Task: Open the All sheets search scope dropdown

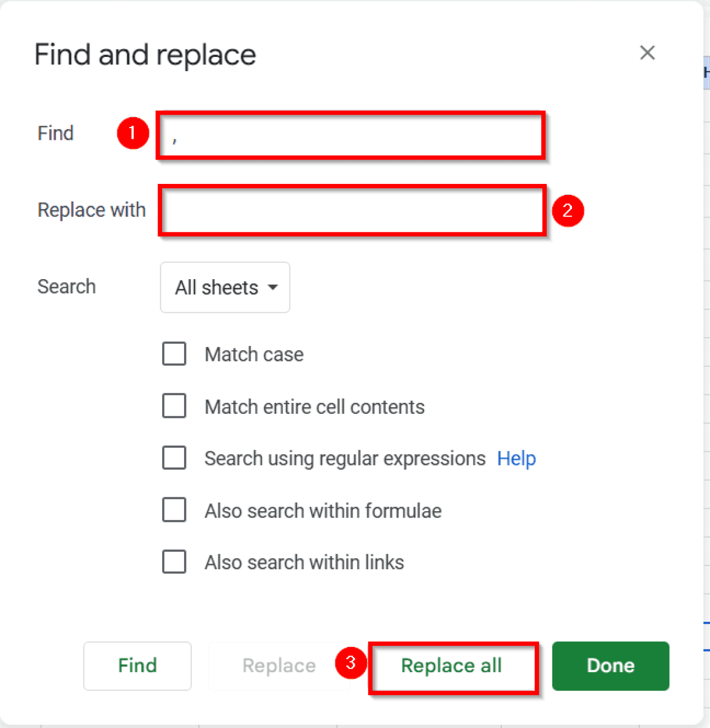Action: point(225,287)
